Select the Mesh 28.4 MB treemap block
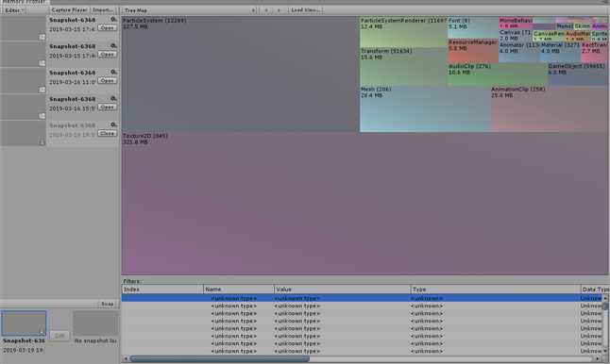 pos(425,108)
